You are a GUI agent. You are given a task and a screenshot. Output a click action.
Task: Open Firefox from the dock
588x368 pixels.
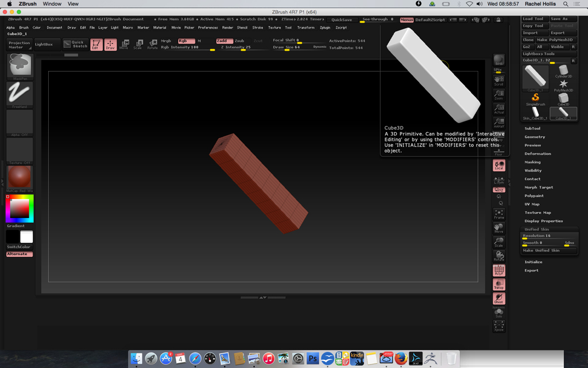pyautogui.click(x=400, y=358)
